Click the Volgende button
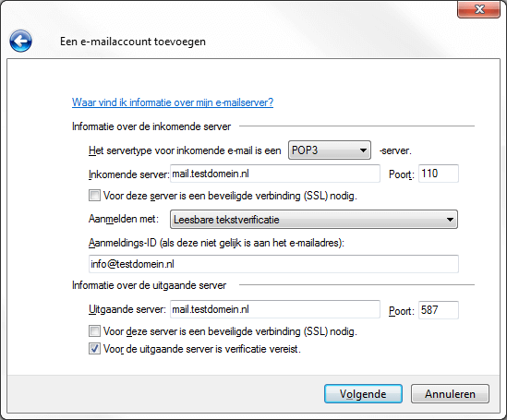Image resolution: width=507 pixels, height=420 pixels. coord(363,394)
